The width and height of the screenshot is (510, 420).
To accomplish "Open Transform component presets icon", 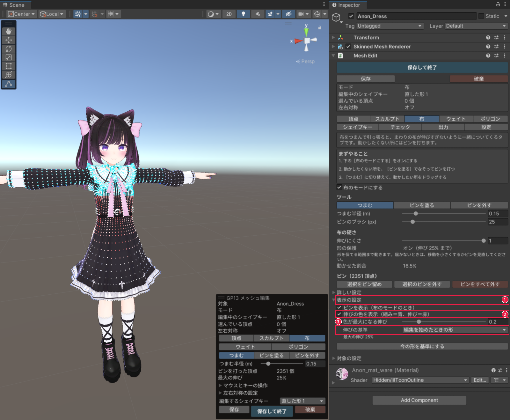I will pyautogui.click(x=496, y=37).
